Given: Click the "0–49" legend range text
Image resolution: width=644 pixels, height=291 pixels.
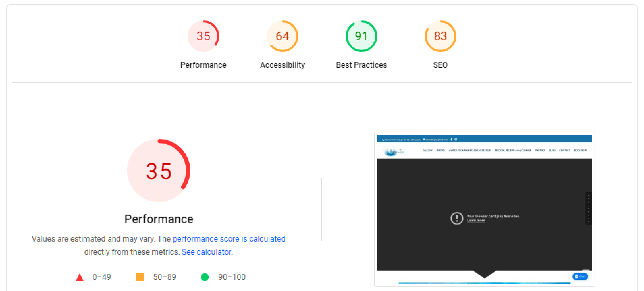Looking at the screenshot, I should pos(102,277).
